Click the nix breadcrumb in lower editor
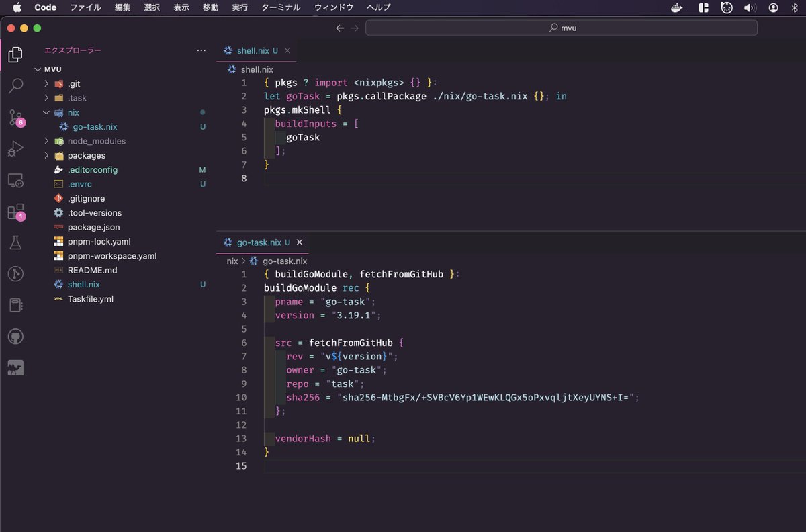The height and width of the screenshot is (532, 806). coord(232,261)
